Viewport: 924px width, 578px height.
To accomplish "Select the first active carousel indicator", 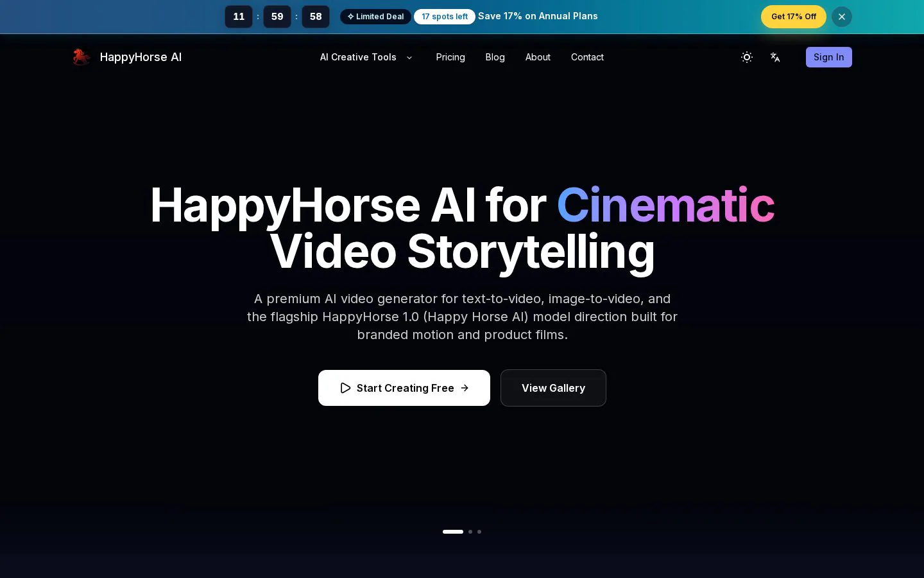I will 453,532.
